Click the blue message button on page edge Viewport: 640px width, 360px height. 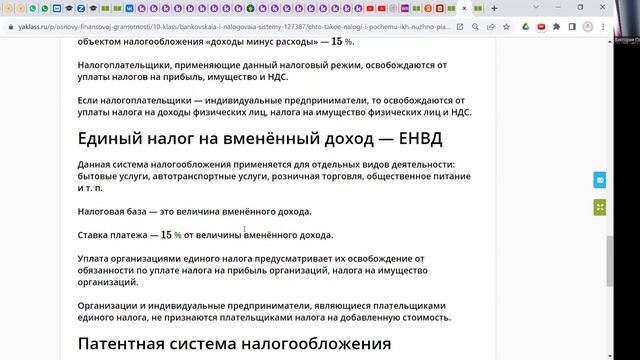(x=600, y=180)
